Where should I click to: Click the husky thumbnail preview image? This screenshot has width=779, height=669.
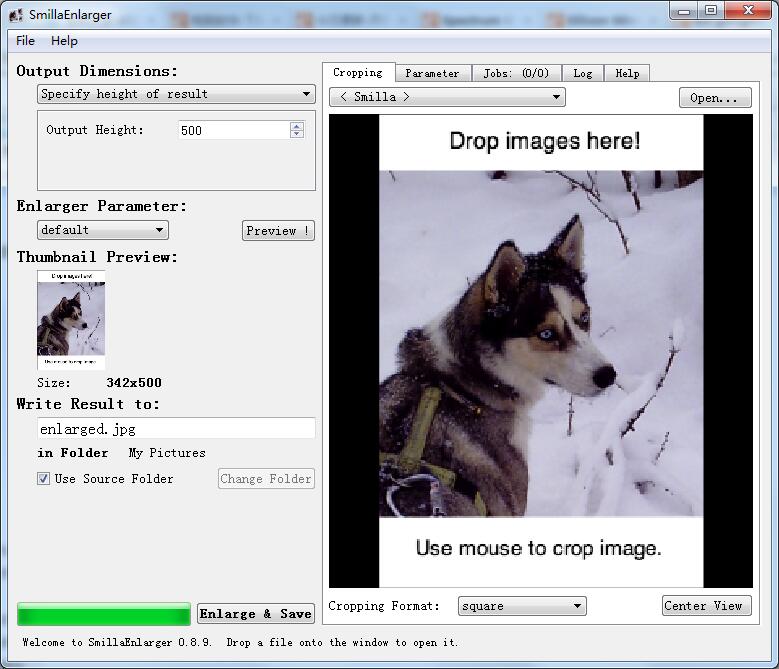[x=71, y=320]
